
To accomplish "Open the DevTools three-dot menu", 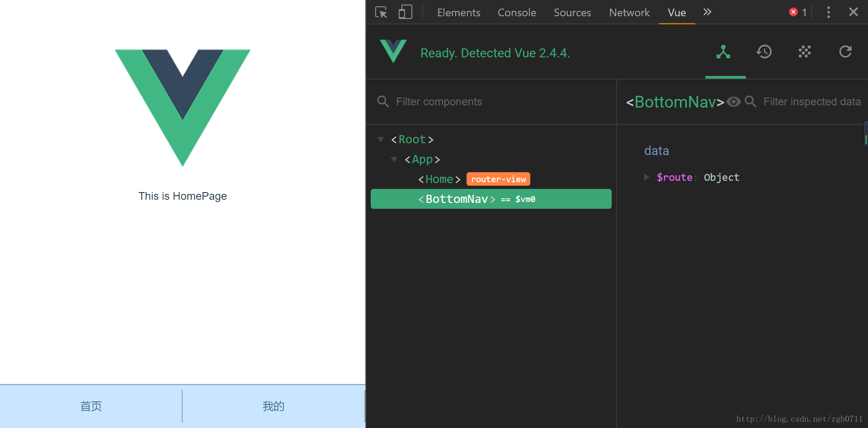I will pyautogui.click(x=828, y=12).
